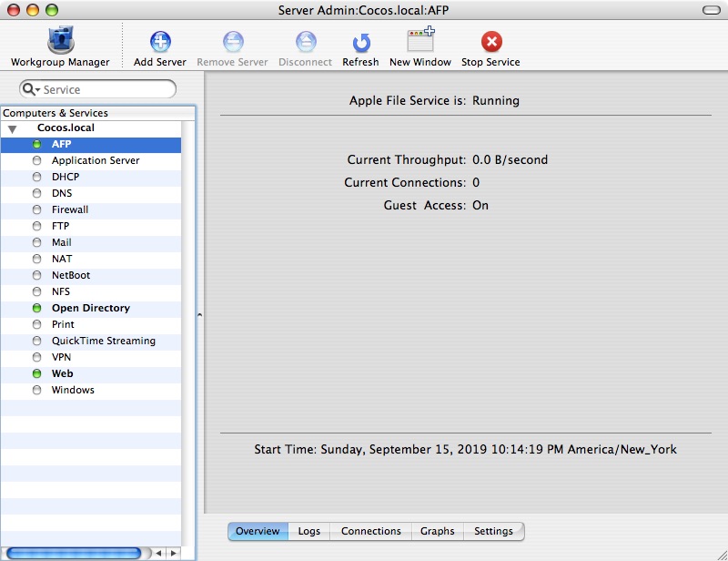Select Application Server in services list
The height and width of the screenshot is (561, 728).
click(x=91, y=160)
